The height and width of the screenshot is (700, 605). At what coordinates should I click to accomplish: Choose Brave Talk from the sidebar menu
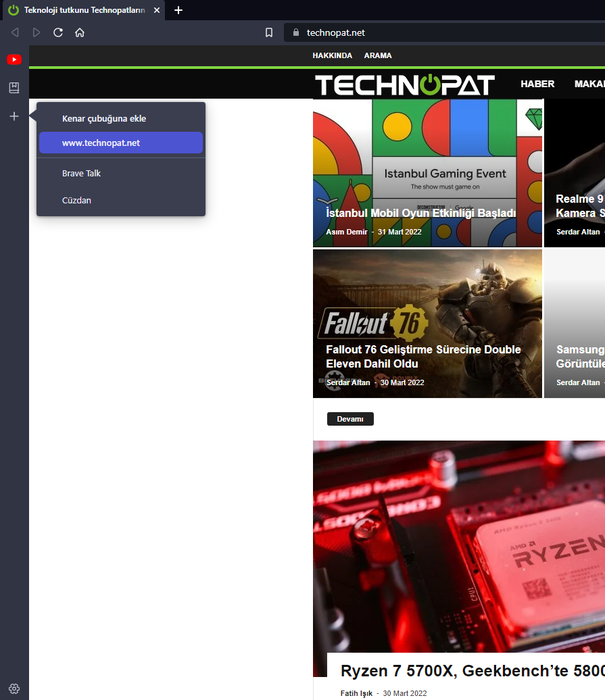pos(121,173)
